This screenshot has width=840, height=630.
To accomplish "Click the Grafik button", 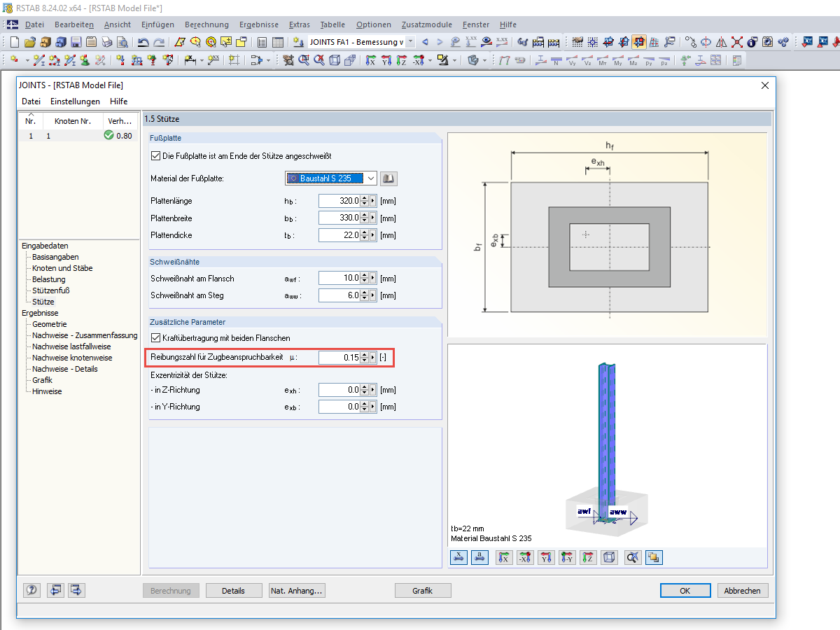I will tap(422, 591).
